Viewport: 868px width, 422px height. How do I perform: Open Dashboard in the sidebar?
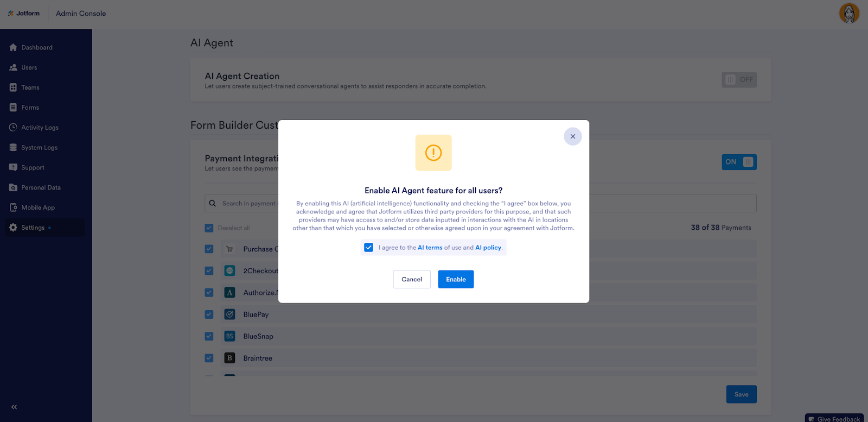pos(37,48)
